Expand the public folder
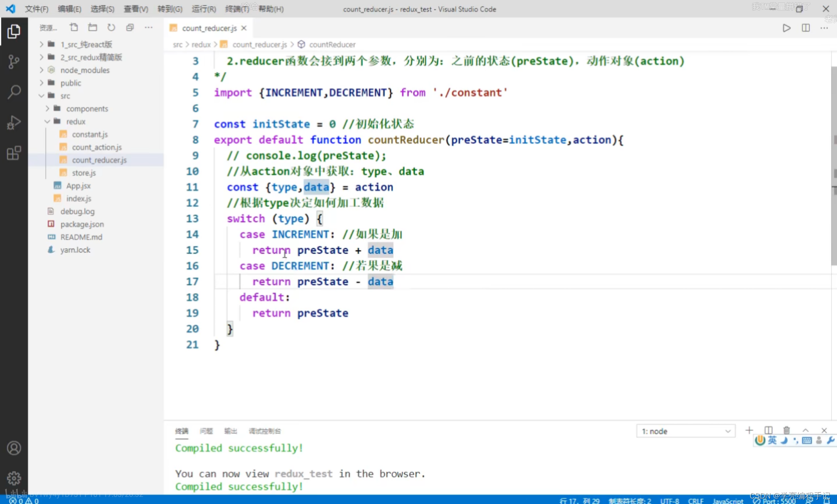The image size is (837, 504). click(96, 83)
